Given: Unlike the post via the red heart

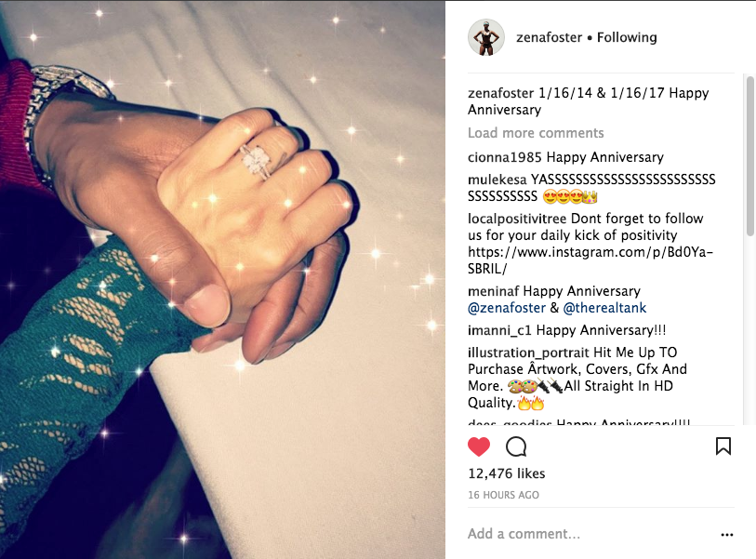Looking at the screenshot, I should [x=479, y=446].
